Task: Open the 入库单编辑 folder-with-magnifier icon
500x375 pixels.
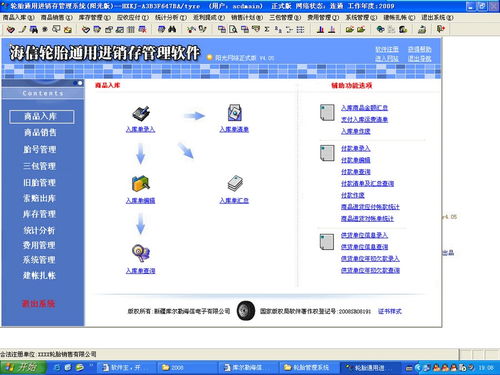Action: coord(140,183)
